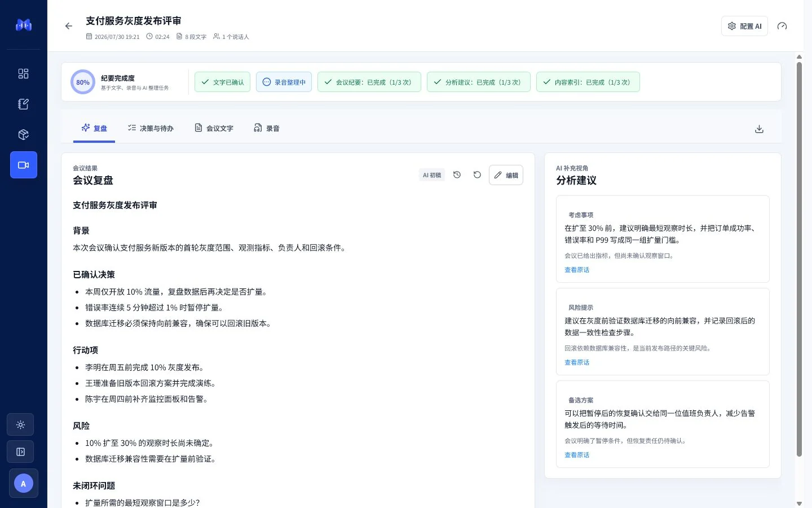Click the line 错误率连续 5 分钟超过 1% 时暂停扩量
The height and width of the screenshot is (508, 812).
click(155, 308)
